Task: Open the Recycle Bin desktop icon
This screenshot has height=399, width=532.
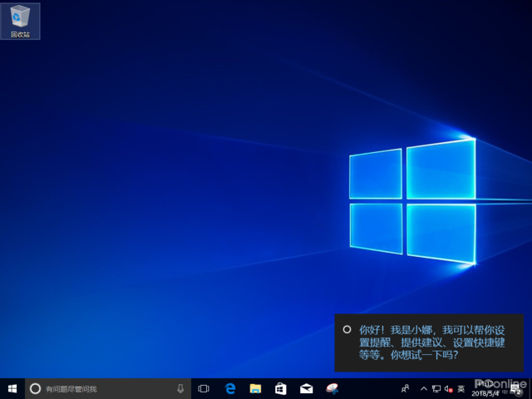Action: [x=20, y=21]
